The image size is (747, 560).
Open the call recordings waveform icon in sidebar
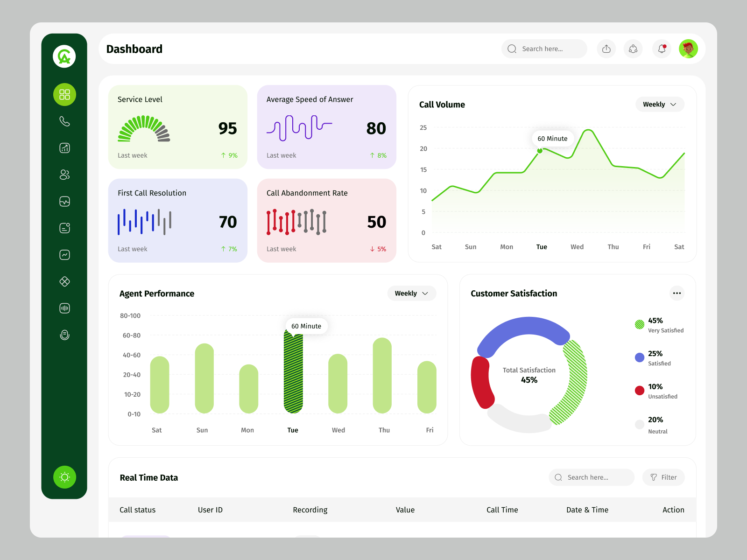pyautogui.click(x=64, y=308)
